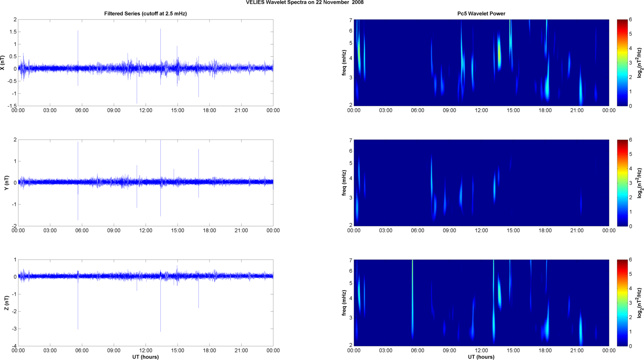
Task: Click 'freq (mHz)' label of top spectrogram
Action: coord(344,63)
